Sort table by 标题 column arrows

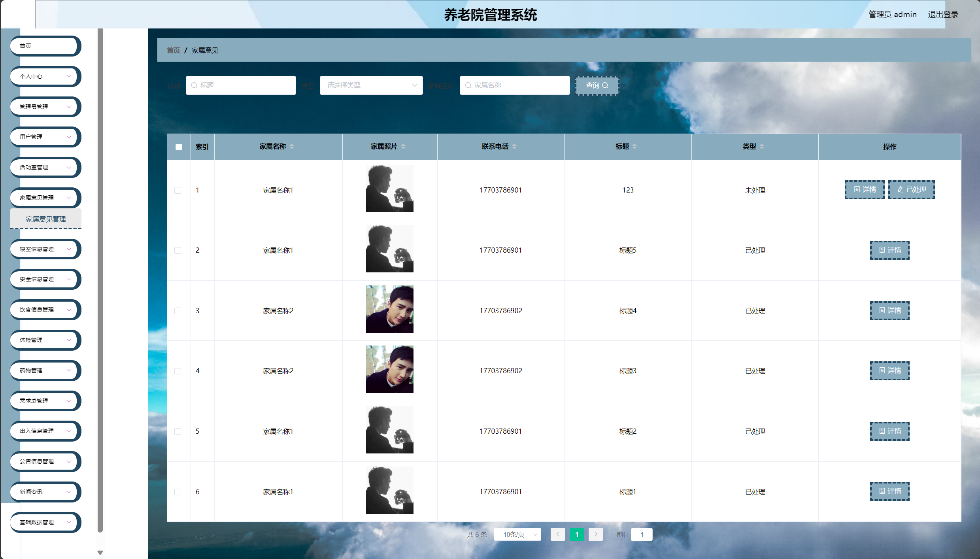634,146
